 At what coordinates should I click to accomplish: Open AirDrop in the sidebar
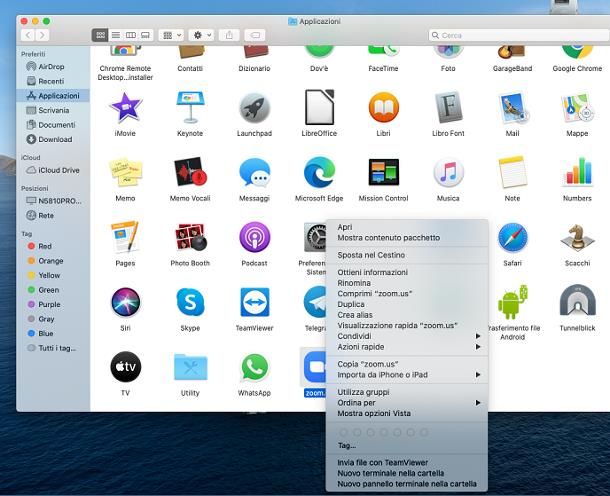point(53,67)
